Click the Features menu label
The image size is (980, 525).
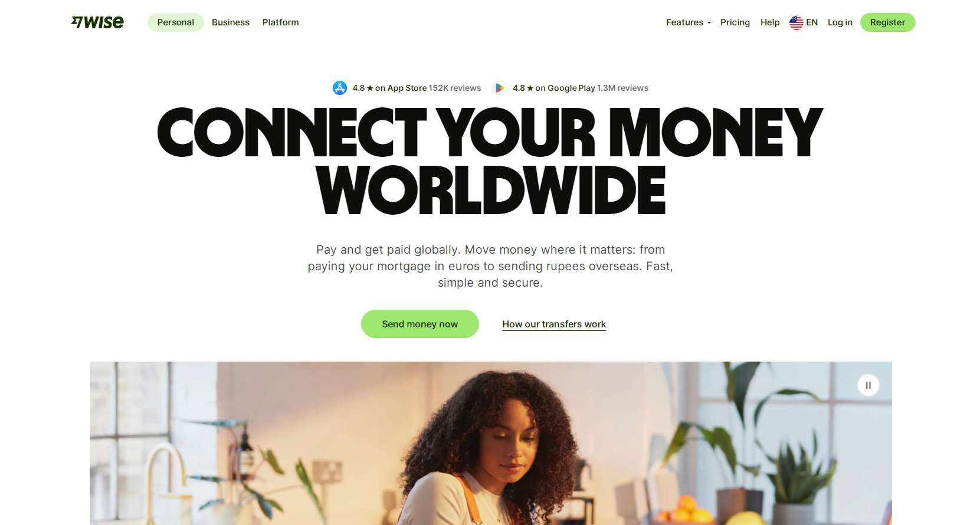pos(684,22)
